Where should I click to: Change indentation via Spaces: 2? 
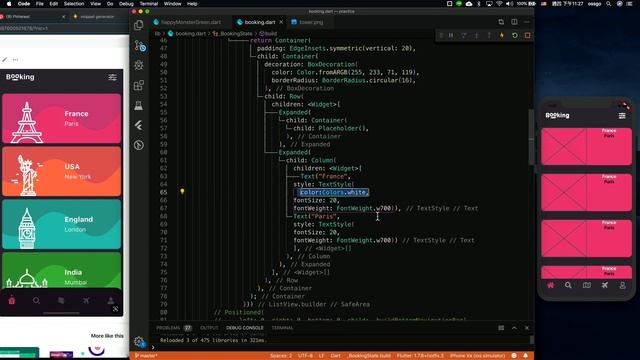(281, 356)
